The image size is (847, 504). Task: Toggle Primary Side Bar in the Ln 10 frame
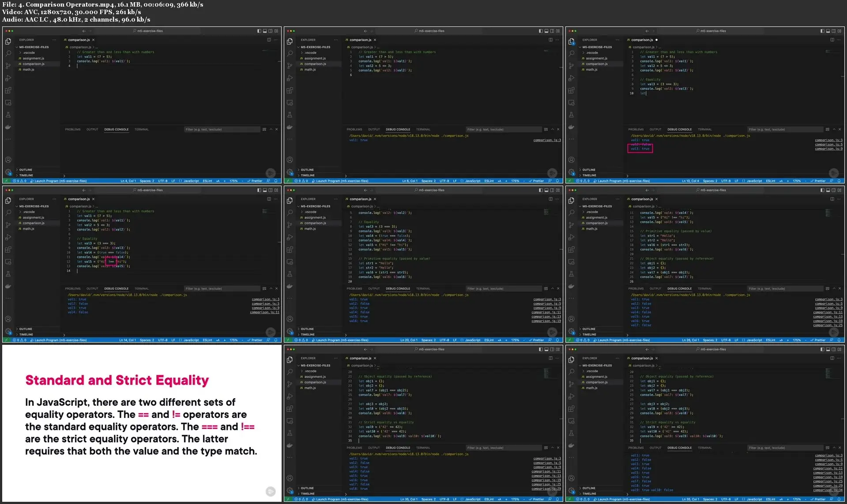822,31
